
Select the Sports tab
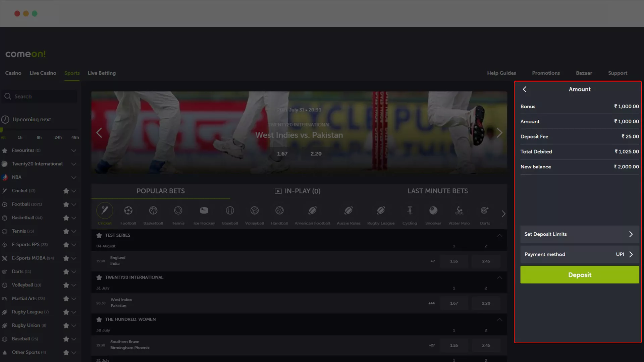[72, 73]
